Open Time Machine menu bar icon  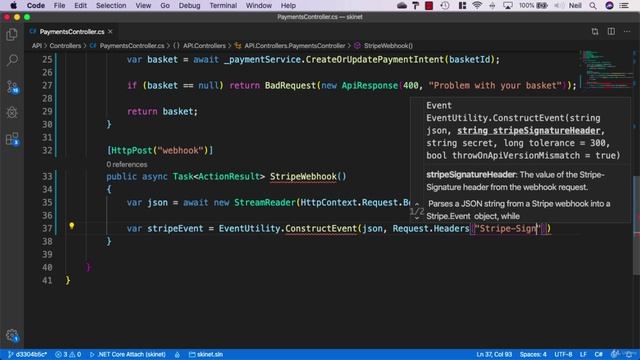point(445,6)
